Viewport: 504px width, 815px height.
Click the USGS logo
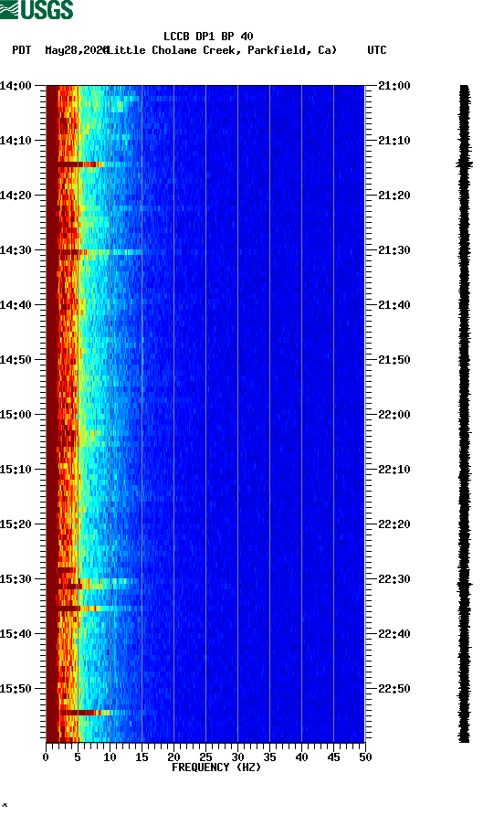(x=37, y=9)
